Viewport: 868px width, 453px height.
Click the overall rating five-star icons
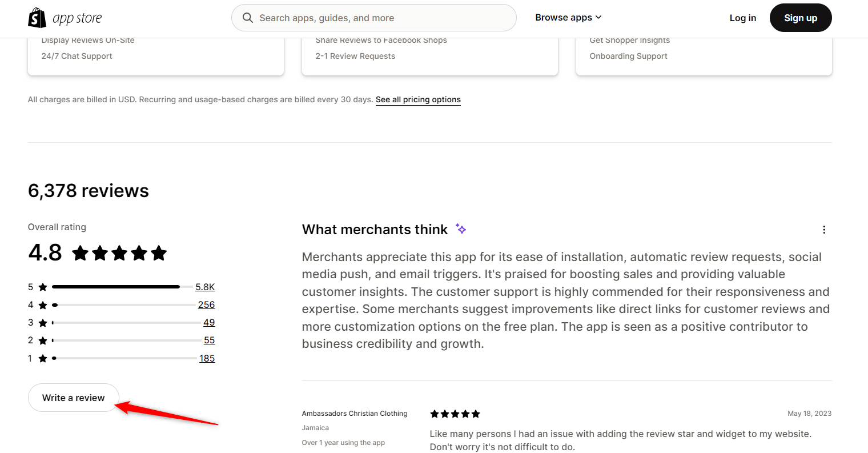[x=119, y=253]
